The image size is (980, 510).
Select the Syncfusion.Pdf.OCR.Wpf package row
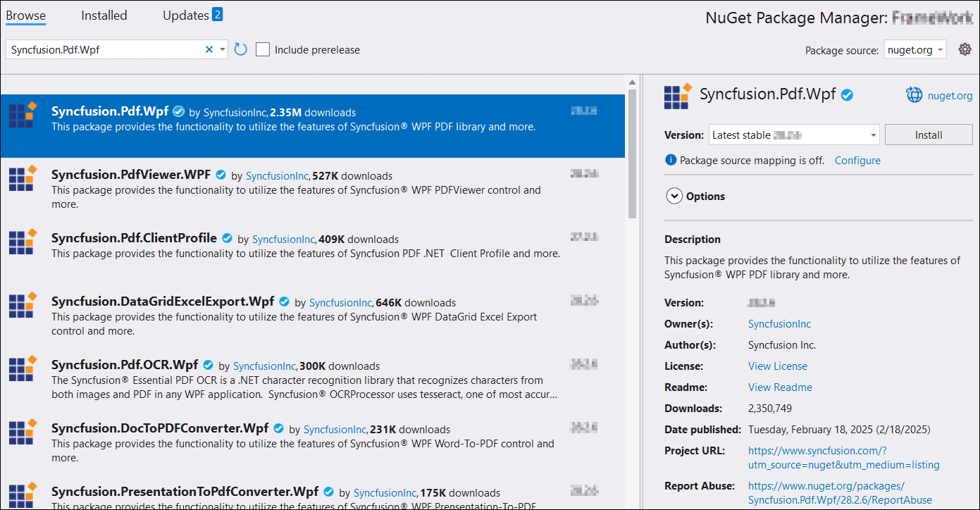[x=312, y=380]
